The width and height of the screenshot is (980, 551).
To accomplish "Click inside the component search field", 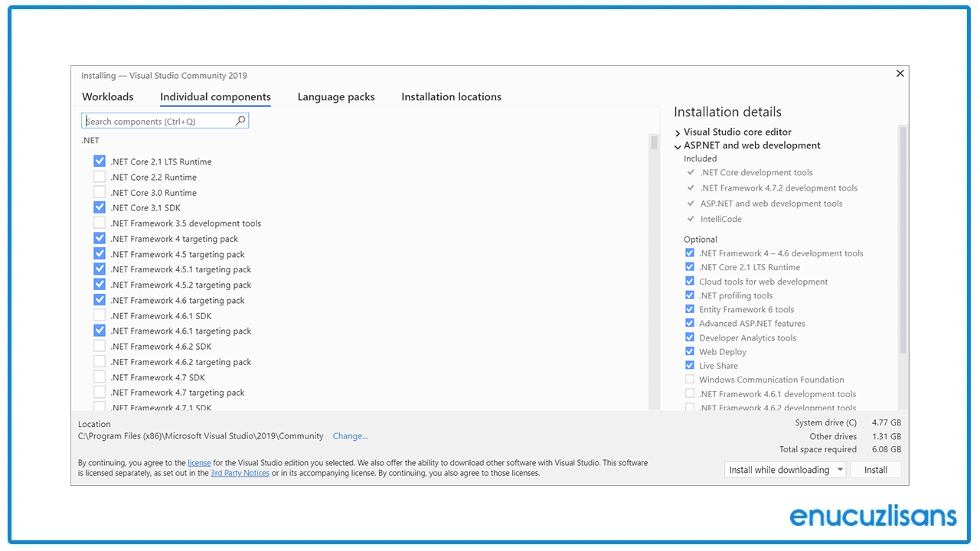I will tap(153, 120).
